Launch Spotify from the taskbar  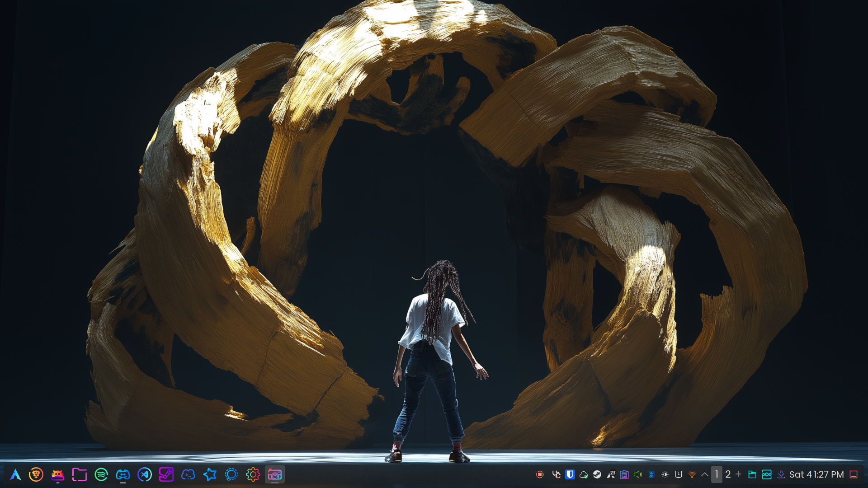click(x=101, y=474)
